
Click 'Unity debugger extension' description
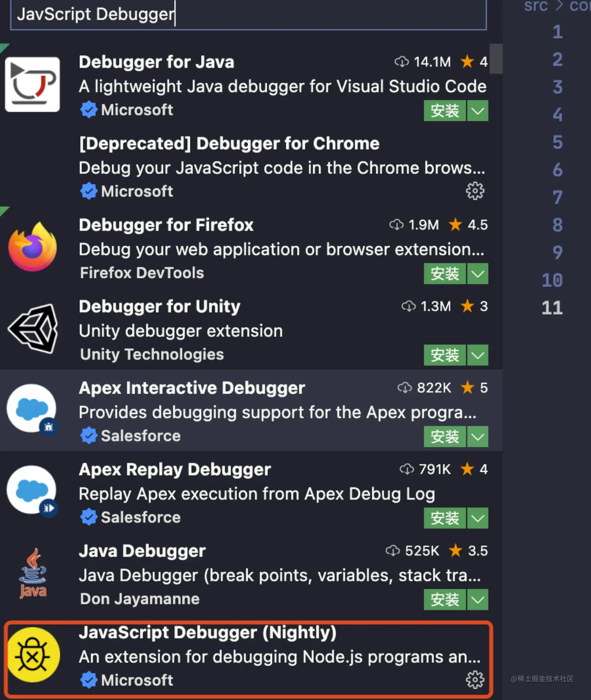point(181,331)
